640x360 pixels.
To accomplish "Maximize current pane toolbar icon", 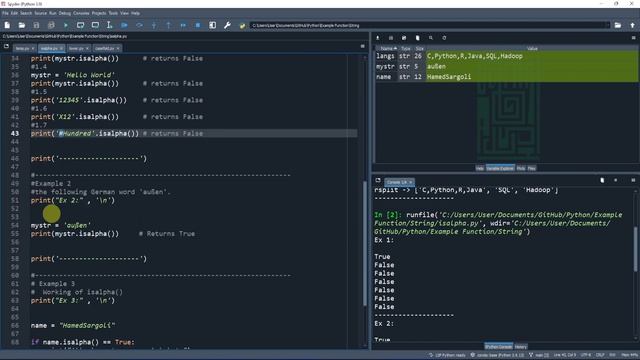I will (213, 25).
